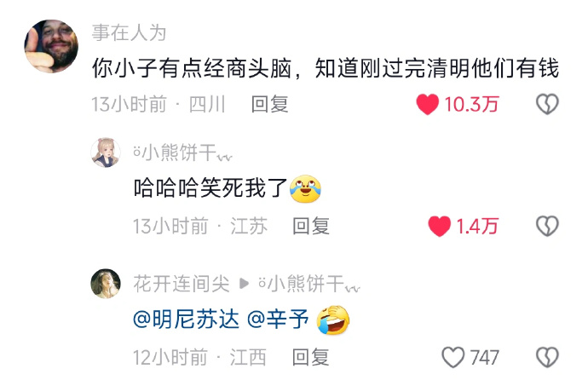Open 小熊饼干's avatar picture
This screenshot has width=588, height=380.
pos(106,153)
